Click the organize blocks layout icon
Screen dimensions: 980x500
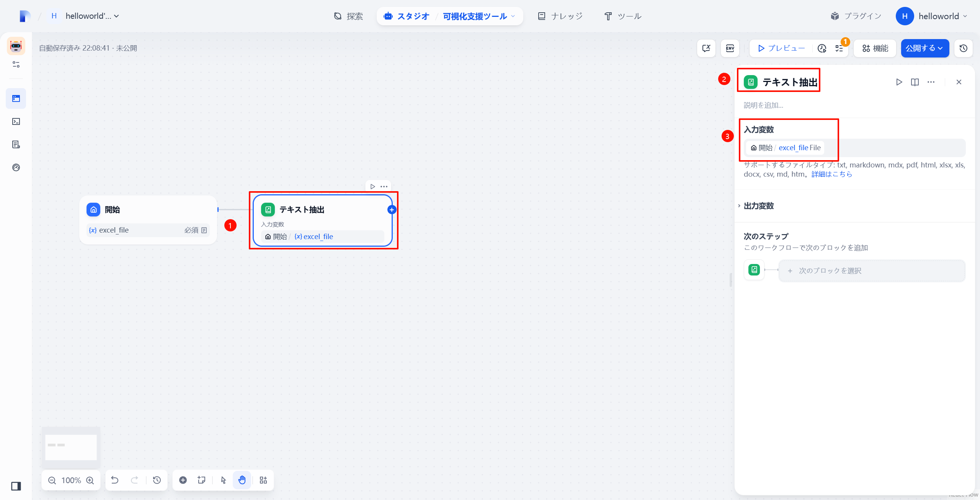point(263,480)
